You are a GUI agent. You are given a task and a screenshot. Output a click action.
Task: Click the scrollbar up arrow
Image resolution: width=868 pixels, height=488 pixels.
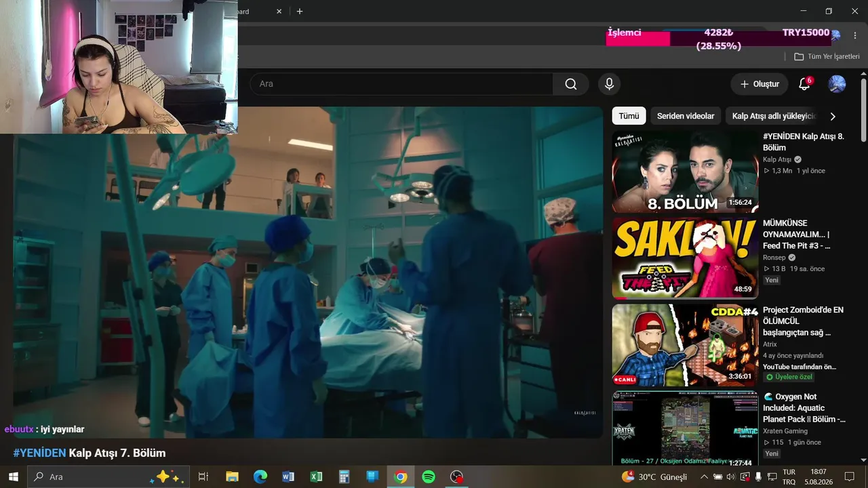tap(863, 73)
